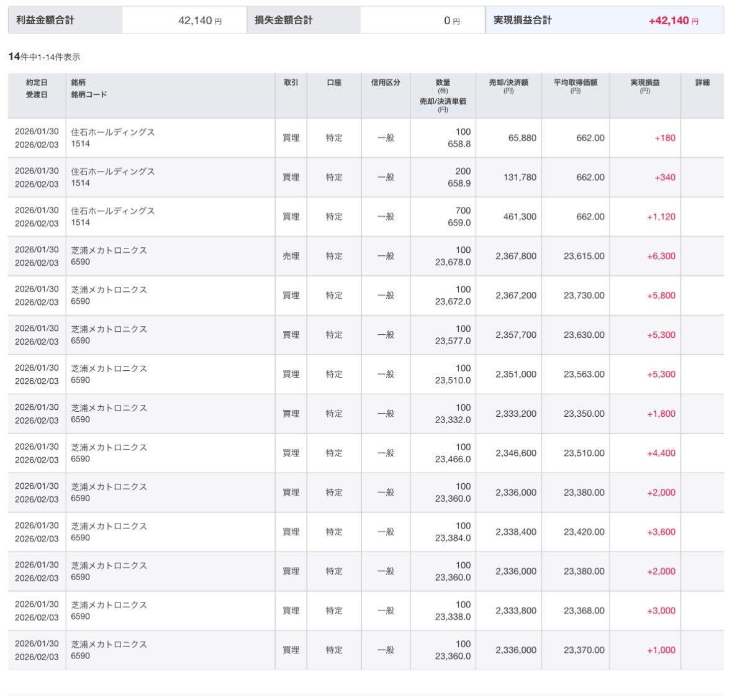Open 住石ホールディングス in the 700-share row
Screen dimensions: 732x700
pyautogui.click(x=113, y=211)
